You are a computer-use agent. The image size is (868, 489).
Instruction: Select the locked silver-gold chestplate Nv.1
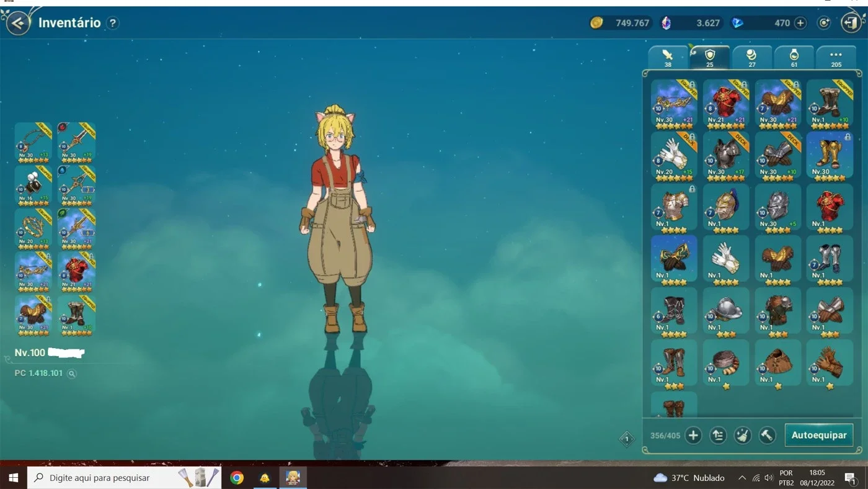tap(674, 207)
